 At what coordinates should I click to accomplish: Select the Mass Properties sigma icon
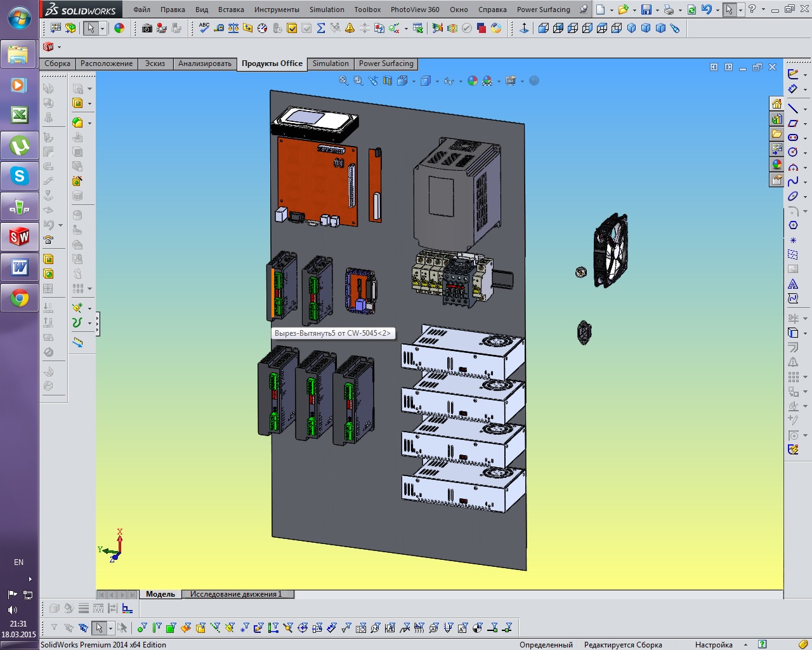pyautogui.click(x=321, y=29)
